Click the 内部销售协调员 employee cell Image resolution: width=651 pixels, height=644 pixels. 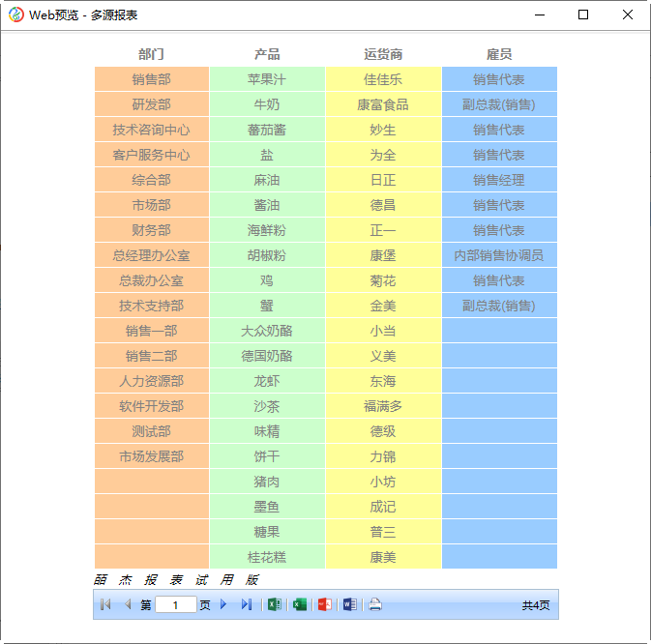pyautogui.click(x=499, y=255)
